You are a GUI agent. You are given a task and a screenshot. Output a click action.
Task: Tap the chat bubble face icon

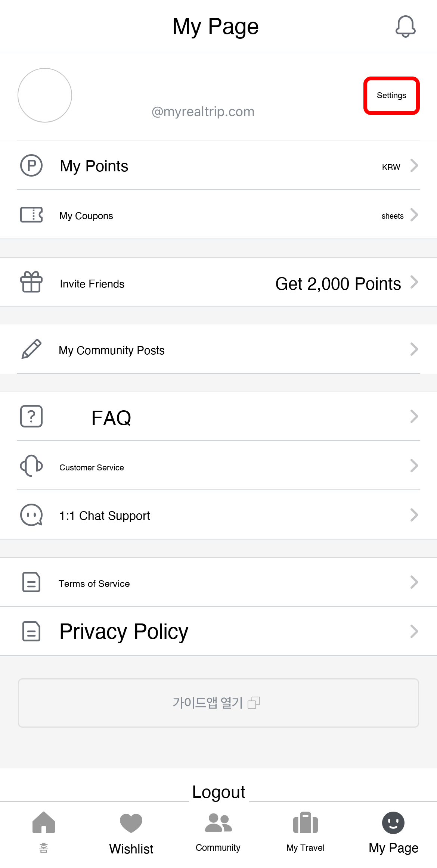click(31, 515)
